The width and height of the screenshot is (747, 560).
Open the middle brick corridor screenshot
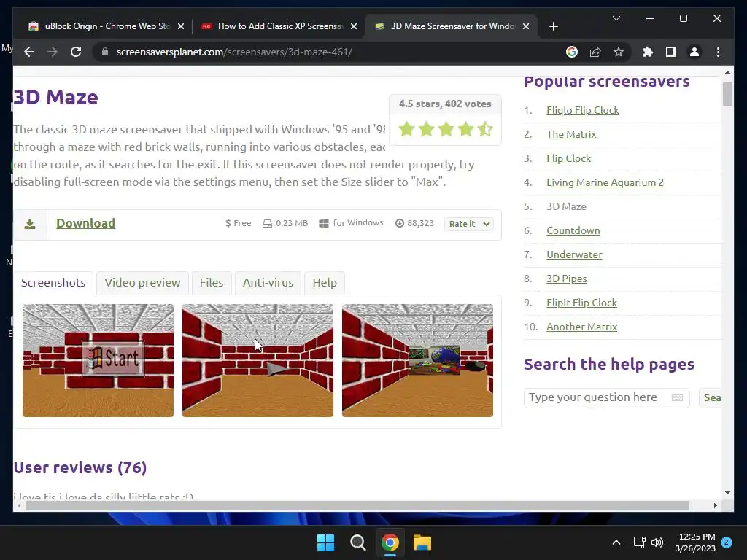258,360
